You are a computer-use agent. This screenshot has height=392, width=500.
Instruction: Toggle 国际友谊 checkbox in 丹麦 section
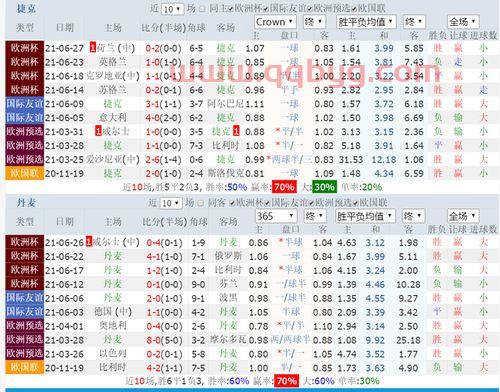pyautogui.click(x=267, y=203)
